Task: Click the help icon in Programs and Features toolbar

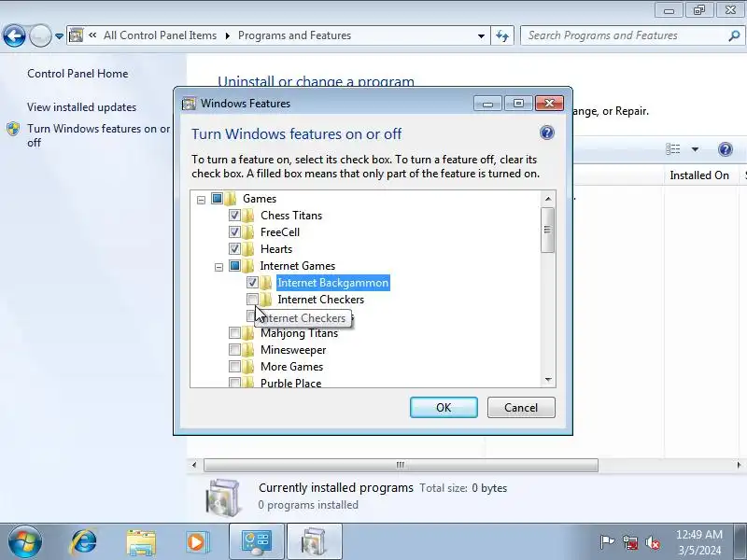Action: pos(726,149)
